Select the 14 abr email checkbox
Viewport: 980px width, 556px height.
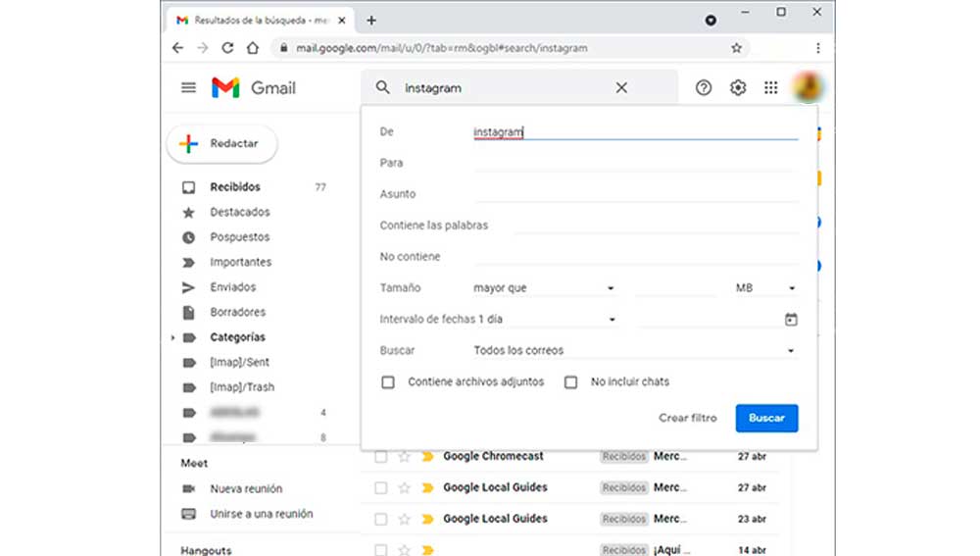380,550
